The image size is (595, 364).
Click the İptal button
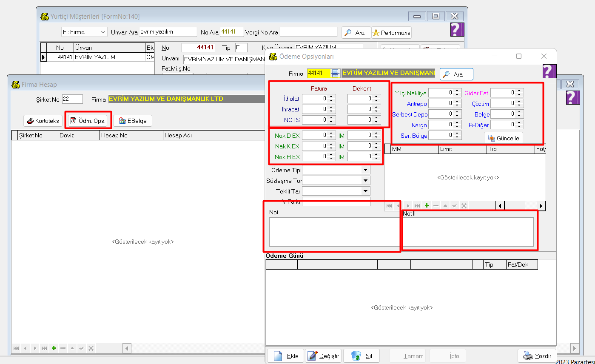point(448,356)
